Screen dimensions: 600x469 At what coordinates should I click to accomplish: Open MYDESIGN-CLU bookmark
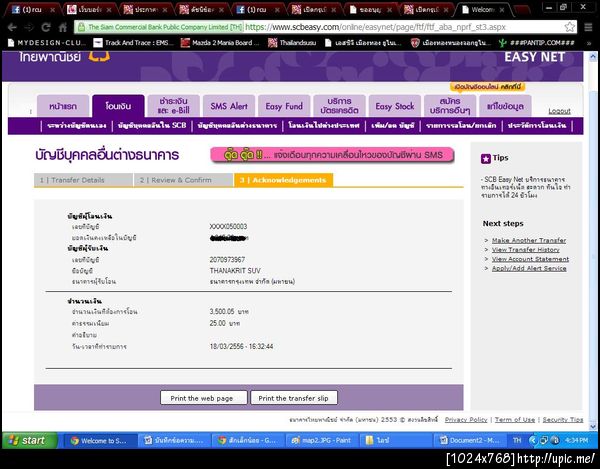[47, 43]
